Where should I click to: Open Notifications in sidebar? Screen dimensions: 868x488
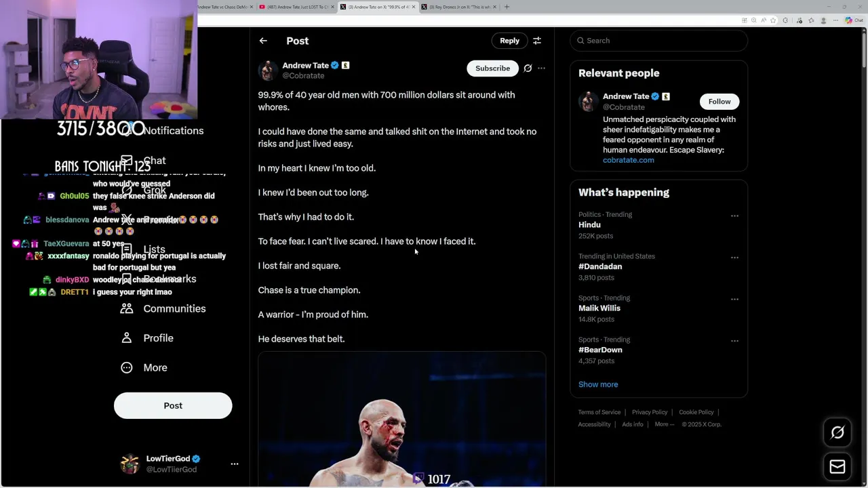pyautogui.click(x=173, y=131)
